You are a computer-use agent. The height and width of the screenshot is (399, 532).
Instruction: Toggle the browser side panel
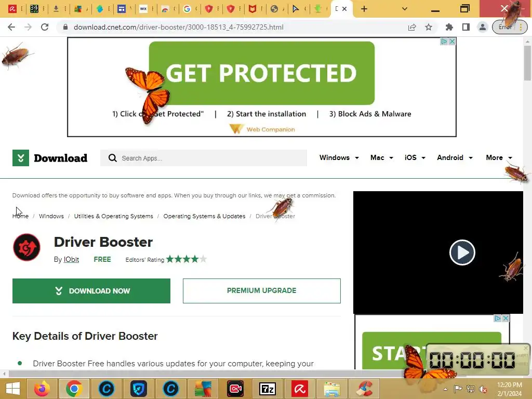[x=466, y=27]
